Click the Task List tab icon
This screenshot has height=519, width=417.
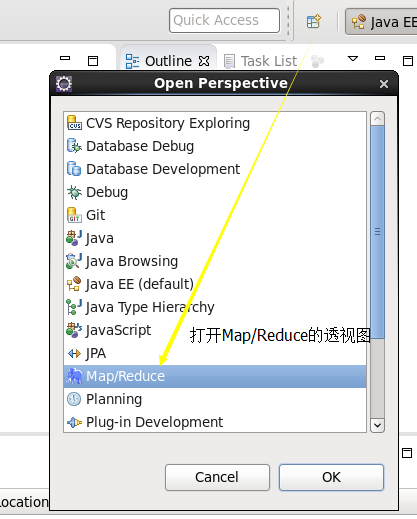[229, 61]
